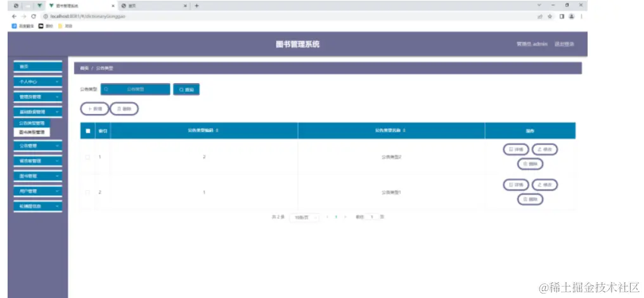Expand the 个人中心 sidebar menu
644x298 pixels.
click(x=38, y=82)
